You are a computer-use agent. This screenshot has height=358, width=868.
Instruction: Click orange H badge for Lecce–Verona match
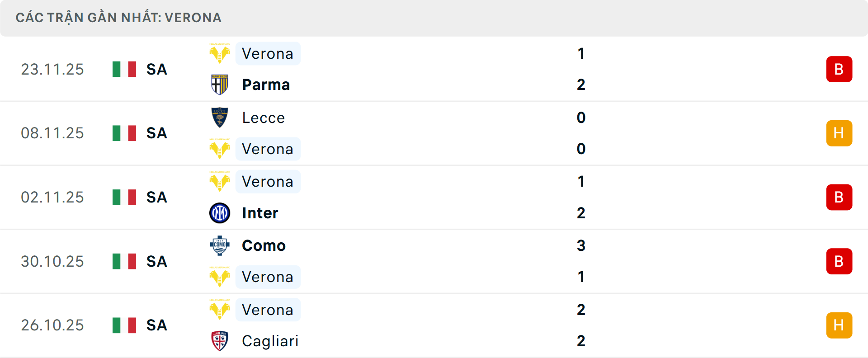[x=839, y=133]
